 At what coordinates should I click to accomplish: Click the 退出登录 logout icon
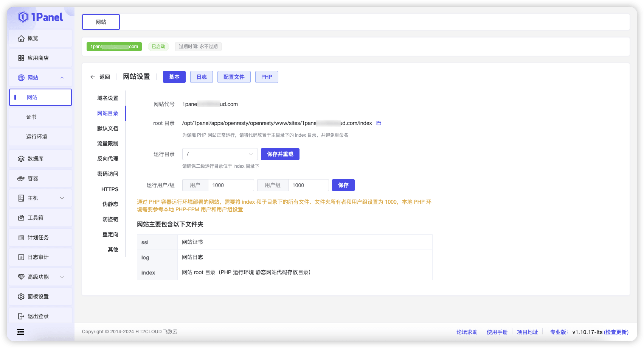coord(21,316)
